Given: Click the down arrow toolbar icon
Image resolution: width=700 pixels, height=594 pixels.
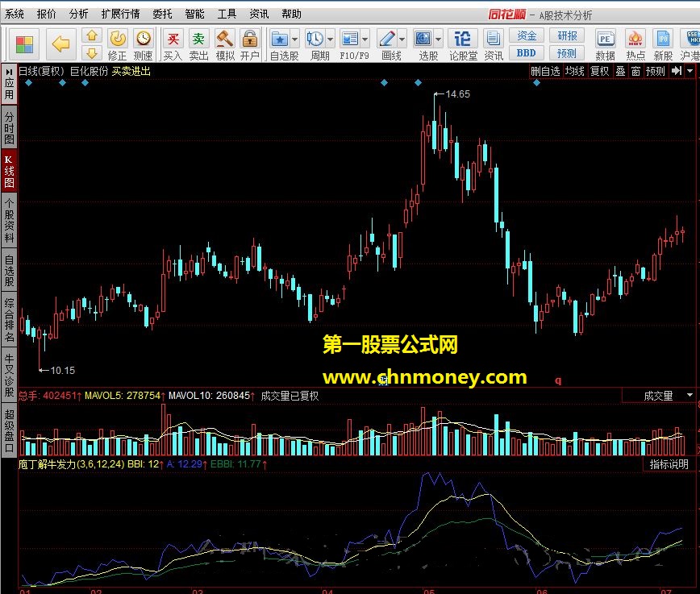Looking at the screenshot, I should (x=91, y=53).
